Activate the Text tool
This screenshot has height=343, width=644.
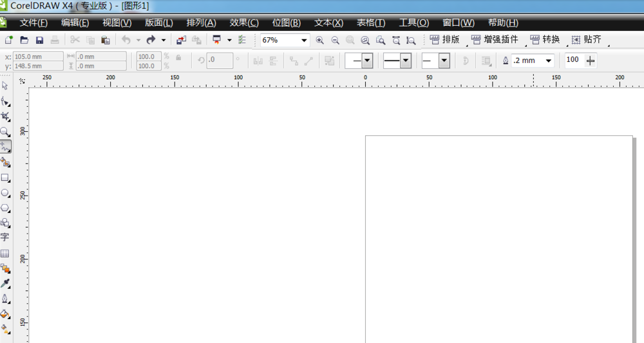coord(5,237)
